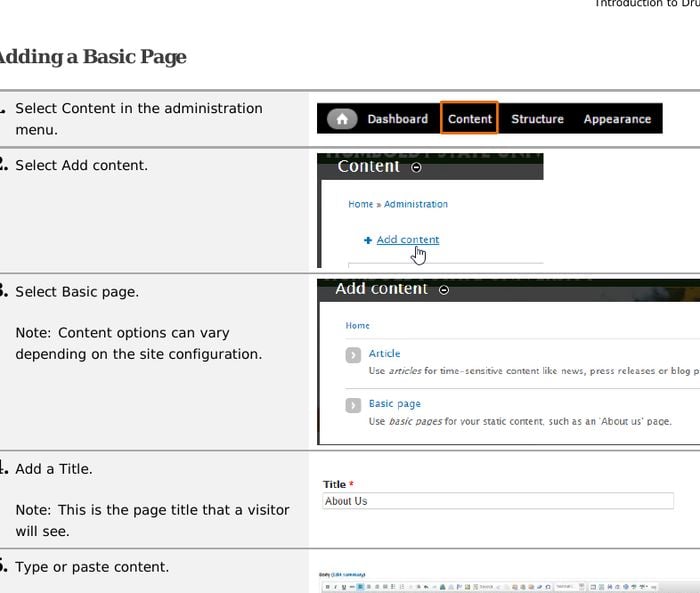Select the Basic page content type link
This screenshot has height=593, width=700.
coord(395,404)
